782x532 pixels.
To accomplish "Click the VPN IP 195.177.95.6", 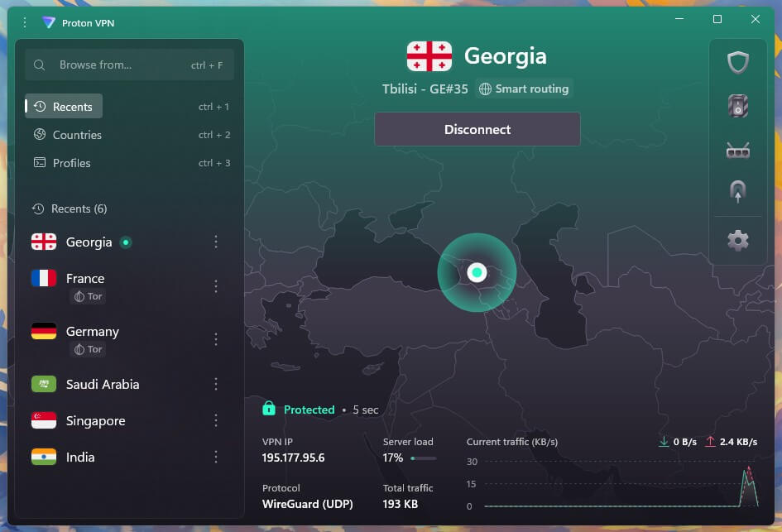I will (x=293, y=458).
